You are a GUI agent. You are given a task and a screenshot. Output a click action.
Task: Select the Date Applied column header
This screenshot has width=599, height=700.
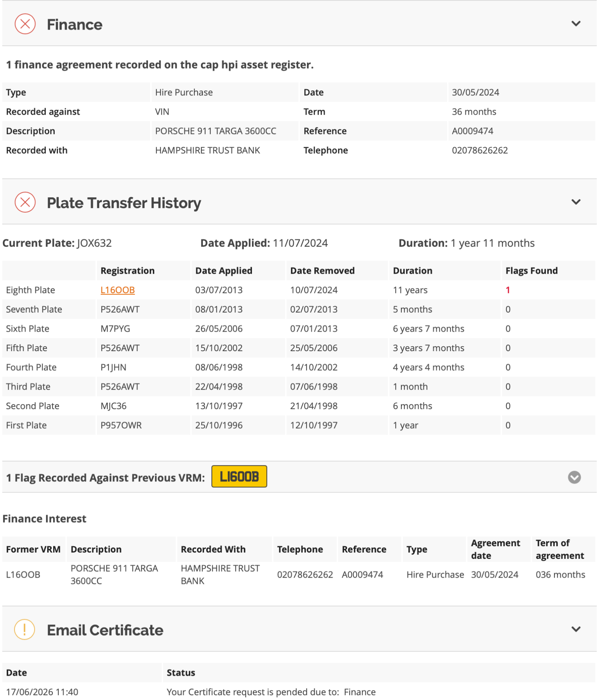click(x=224, y=270)
